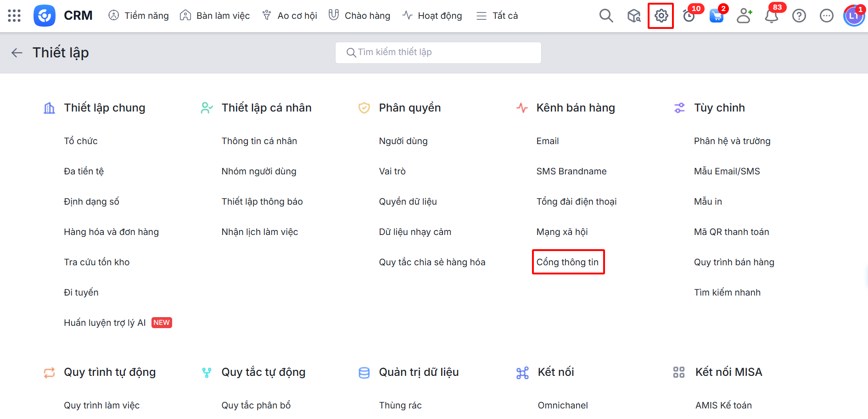The image size is (868, 419).
Task: Click the Vai trò link
Action: point(392,171)
